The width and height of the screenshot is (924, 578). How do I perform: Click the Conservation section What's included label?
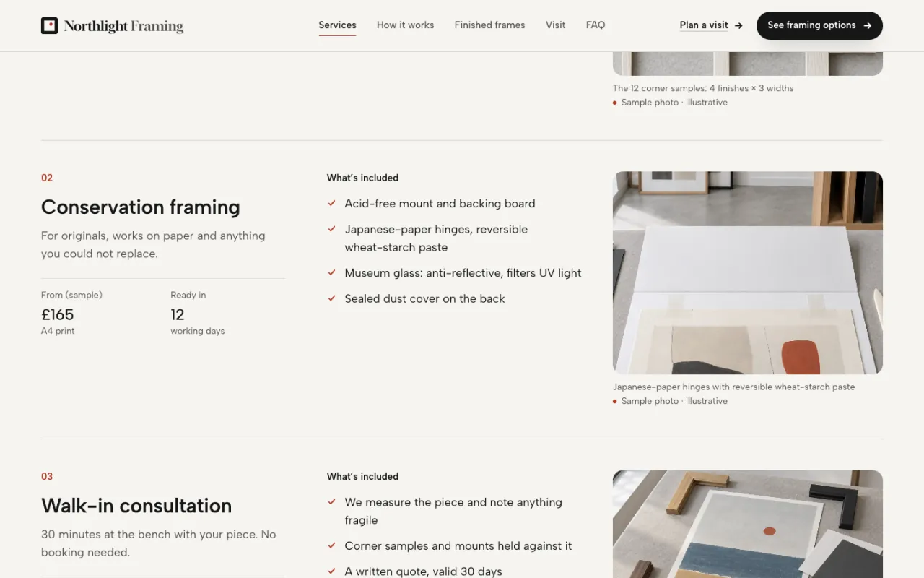click(x=362, y=178)
